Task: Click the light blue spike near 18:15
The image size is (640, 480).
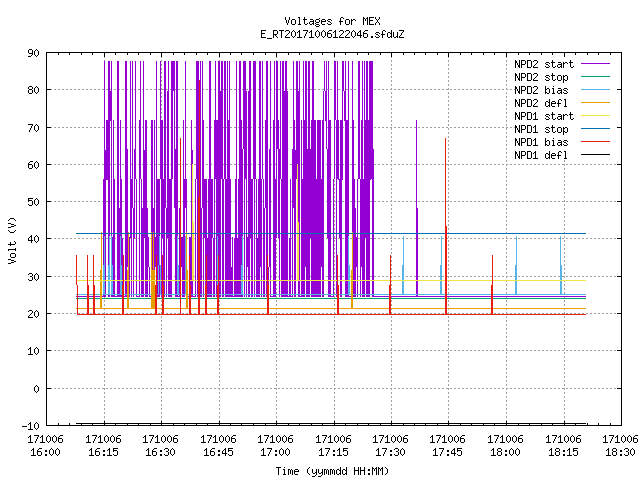Action: 561,265
